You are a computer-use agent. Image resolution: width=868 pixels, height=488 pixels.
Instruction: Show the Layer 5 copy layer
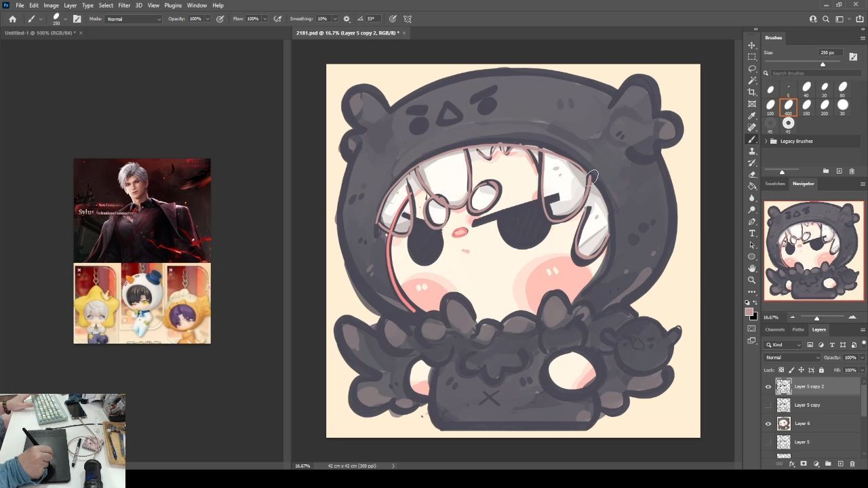768,405
